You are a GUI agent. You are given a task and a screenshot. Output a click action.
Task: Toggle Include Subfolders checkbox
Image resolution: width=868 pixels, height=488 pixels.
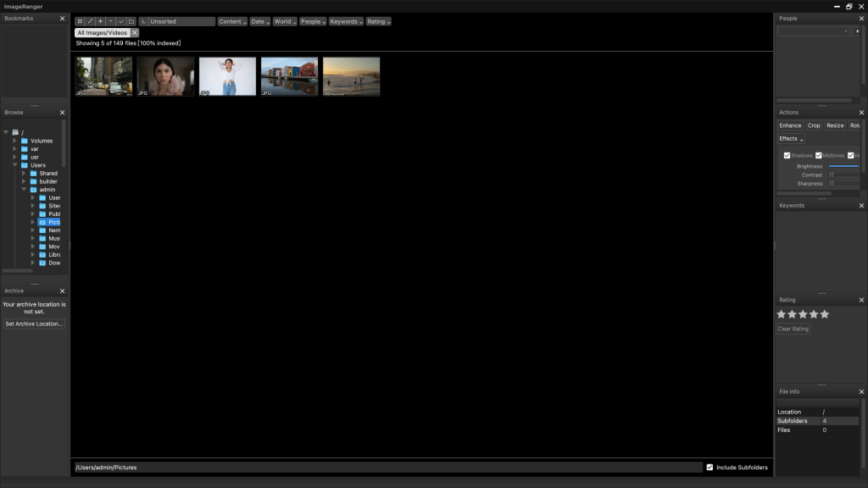[x=709, y=468]
